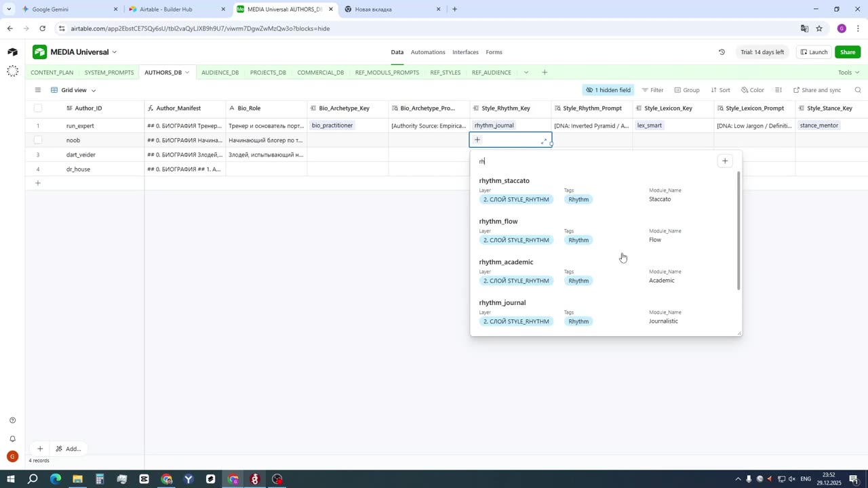Screen dimensions: 868x488
Task: Click the scrollbar in the linked record list
Action: pyautogui.click(x=738, y=230)
